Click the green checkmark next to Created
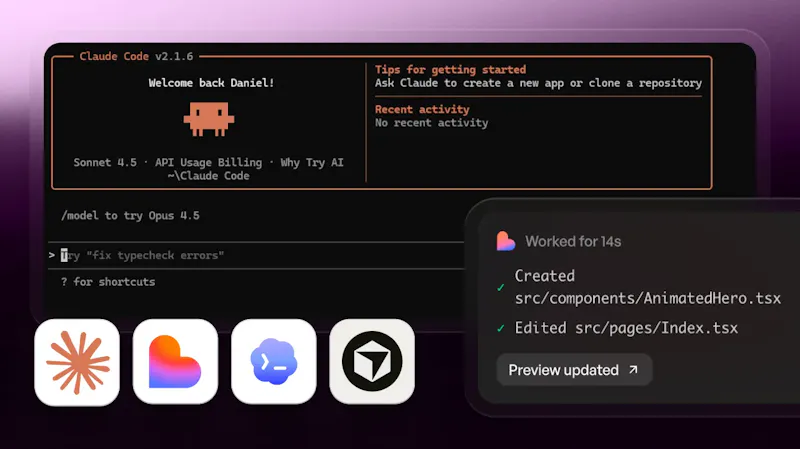The image size is (800, 449). 501,287
